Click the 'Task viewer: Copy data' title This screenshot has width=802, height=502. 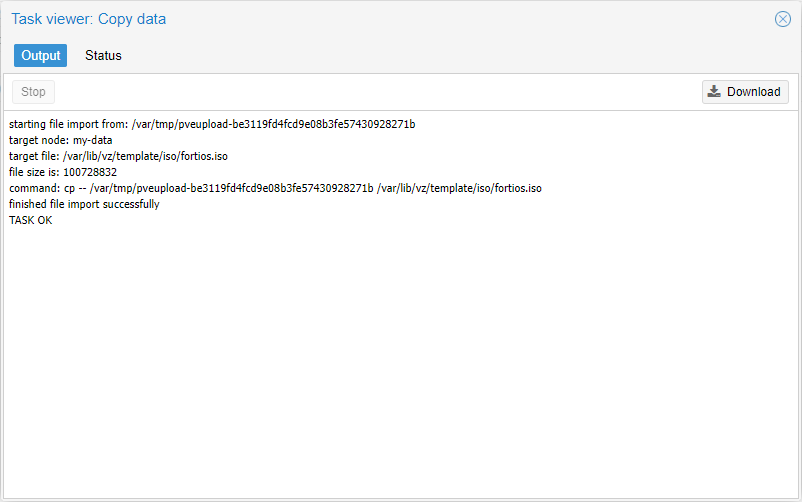click(x=88, y=19)
